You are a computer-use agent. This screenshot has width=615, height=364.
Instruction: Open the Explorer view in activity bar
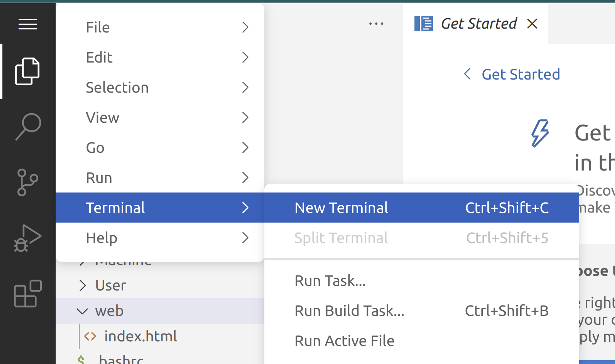pyautogui.click(x=27, y=71)
